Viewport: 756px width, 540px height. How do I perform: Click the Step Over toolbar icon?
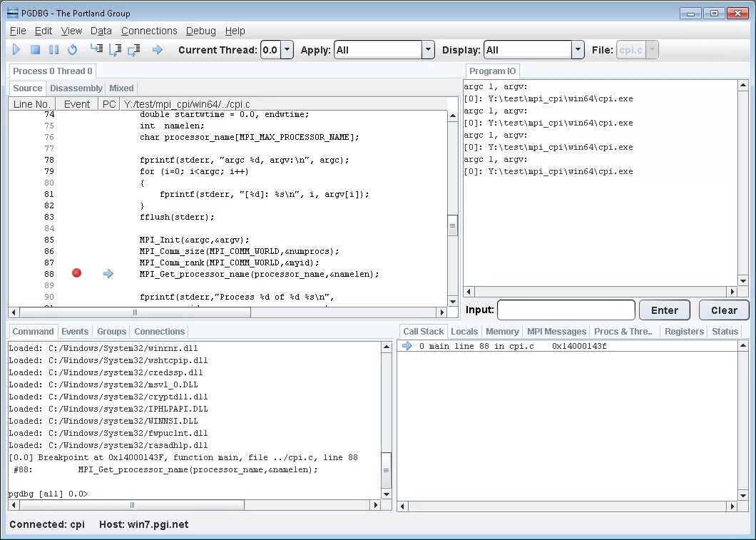tap(116, 50)
